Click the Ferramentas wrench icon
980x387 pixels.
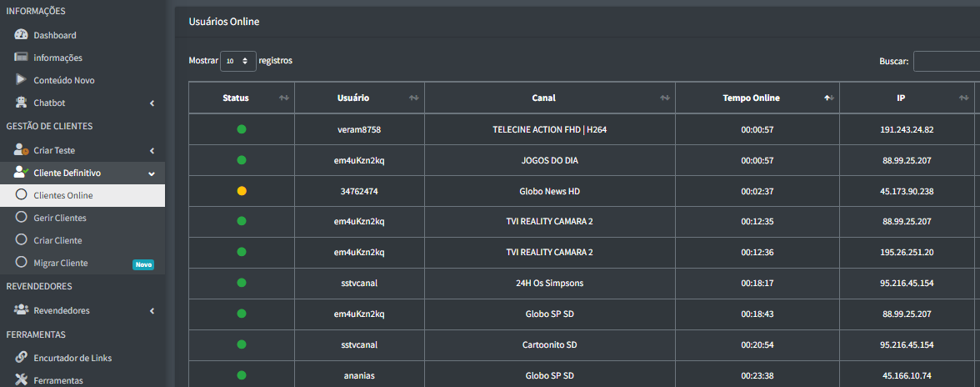pos(22,380)
